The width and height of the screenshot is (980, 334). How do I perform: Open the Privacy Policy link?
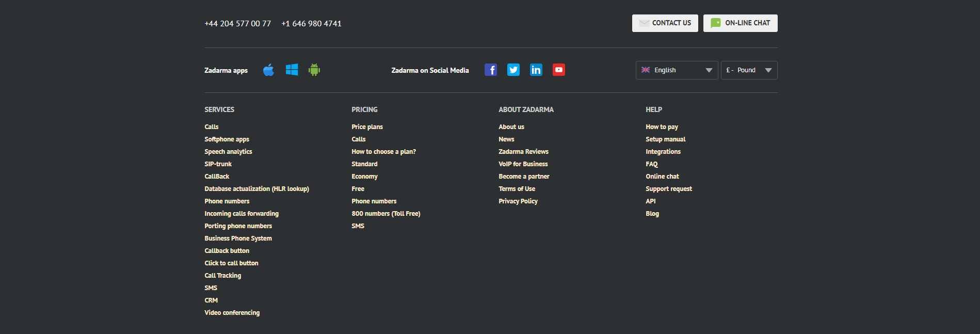[518, 201]
